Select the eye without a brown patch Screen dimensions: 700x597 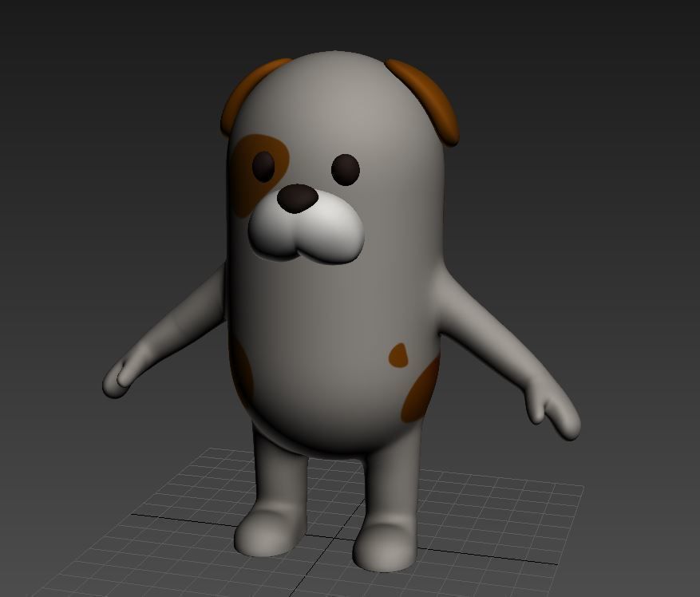[x=345, y=170]
